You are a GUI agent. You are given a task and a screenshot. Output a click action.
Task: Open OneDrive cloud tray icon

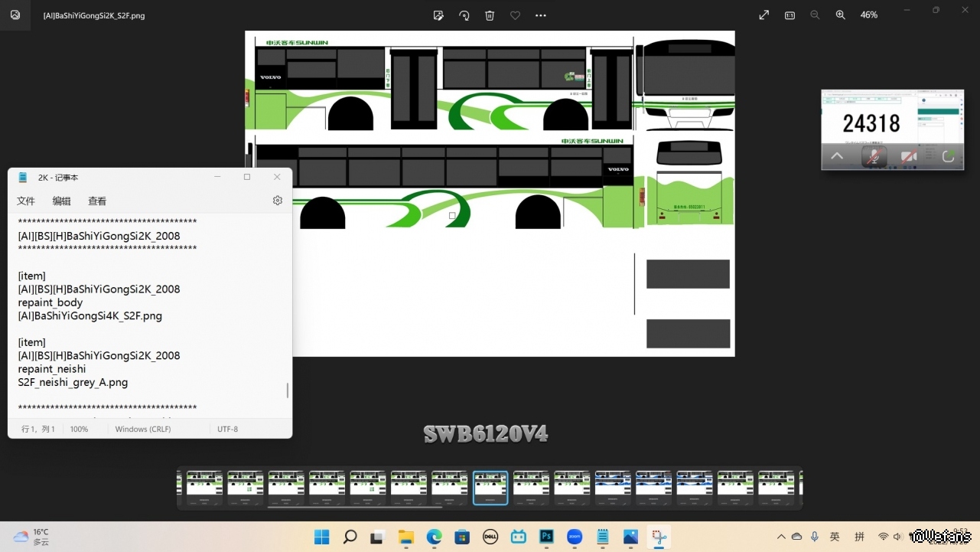click(x=796, y=537)
